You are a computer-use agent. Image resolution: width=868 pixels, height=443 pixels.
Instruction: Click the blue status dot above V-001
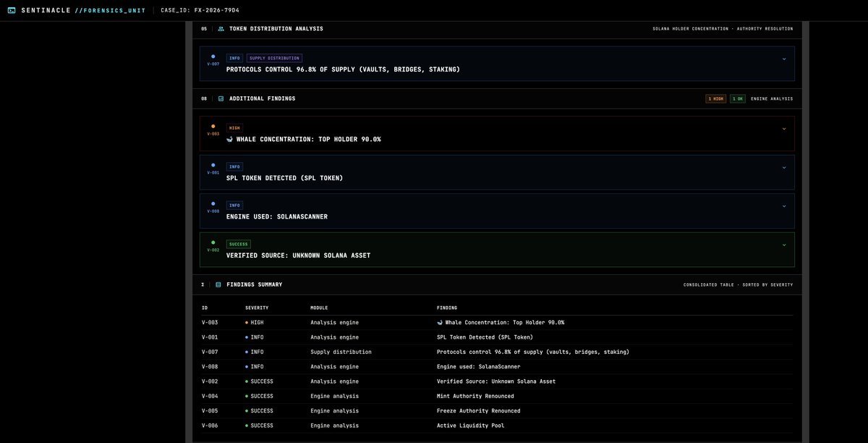213,165
